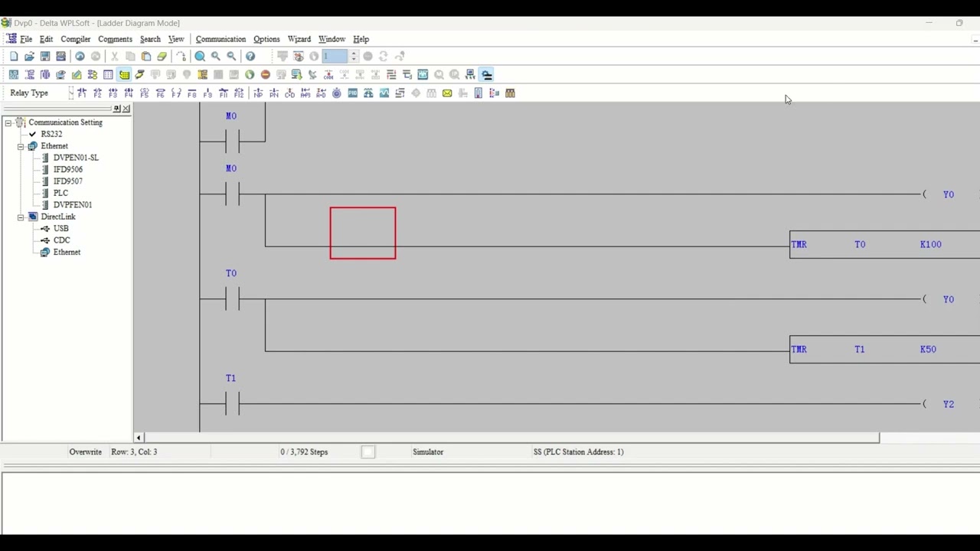The image size is (980, 551).
Task: Select PLC item under Ethernet
Action: 60,194
